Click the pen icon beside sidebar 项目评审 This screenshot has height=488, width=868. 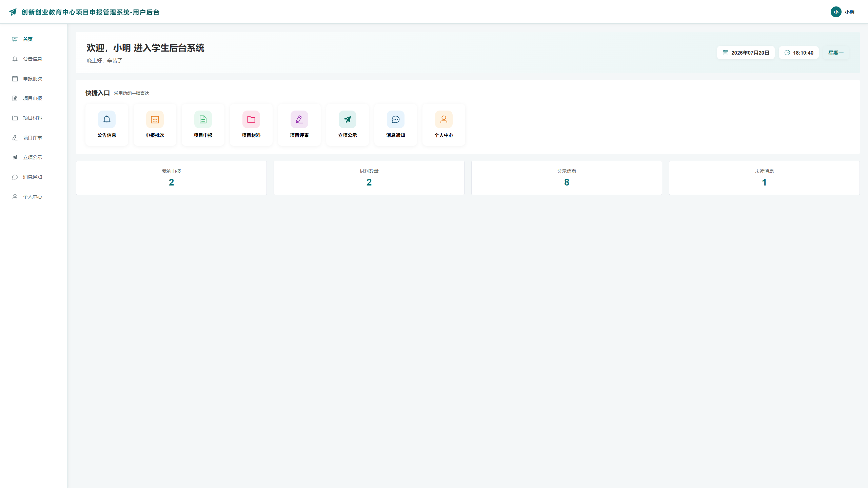coord(15,138)
